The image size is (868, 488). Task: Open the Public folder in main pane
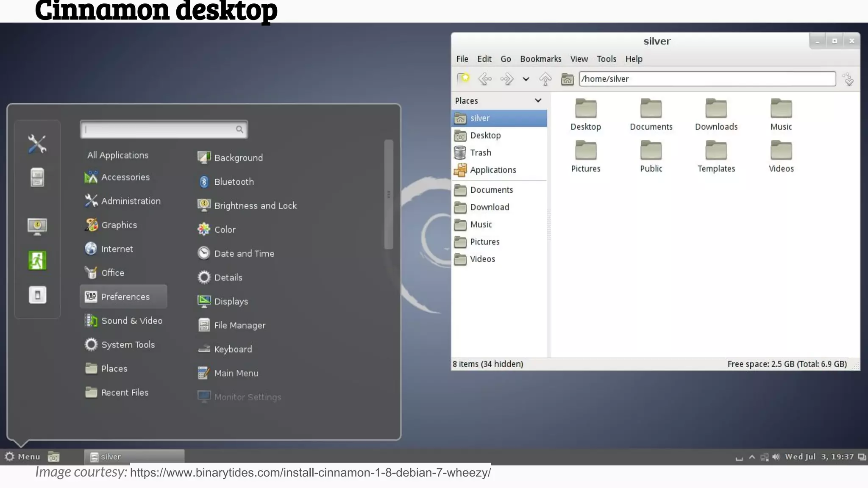coord(651,156)
